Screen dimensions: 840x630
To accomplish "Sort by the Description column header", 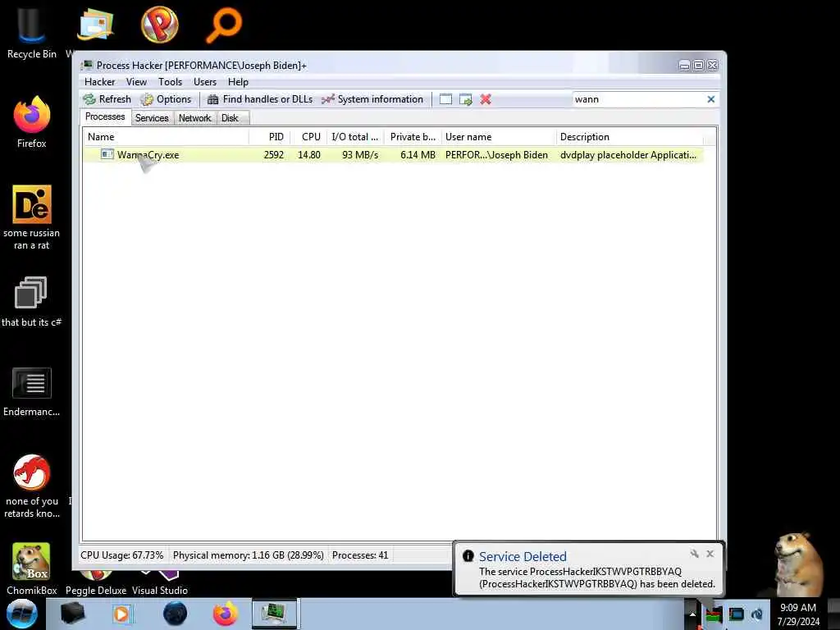I will pos(630,137).
